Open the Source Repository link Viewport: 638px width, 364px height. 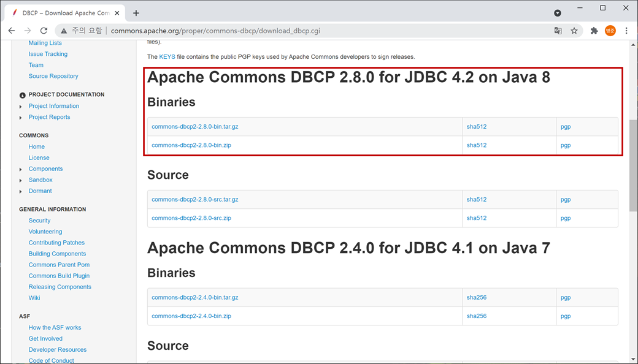(x=53, y=76)
